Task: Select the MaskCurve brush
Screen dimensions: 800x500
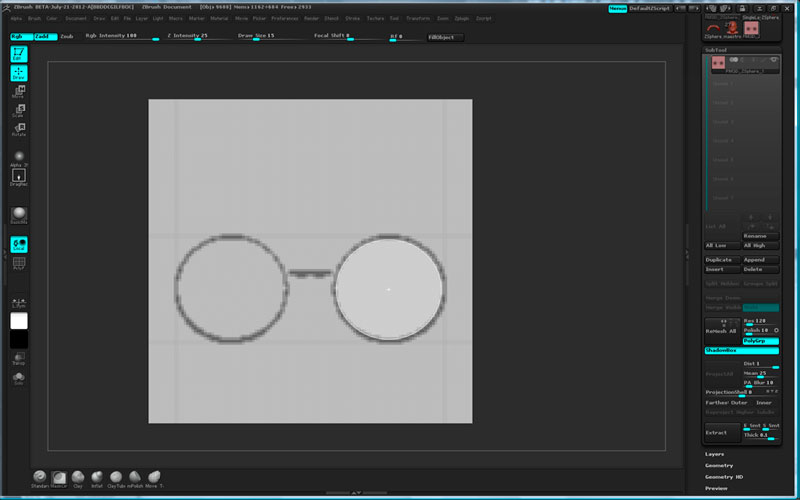Action: pyautogui.click(x=59, y=479)
